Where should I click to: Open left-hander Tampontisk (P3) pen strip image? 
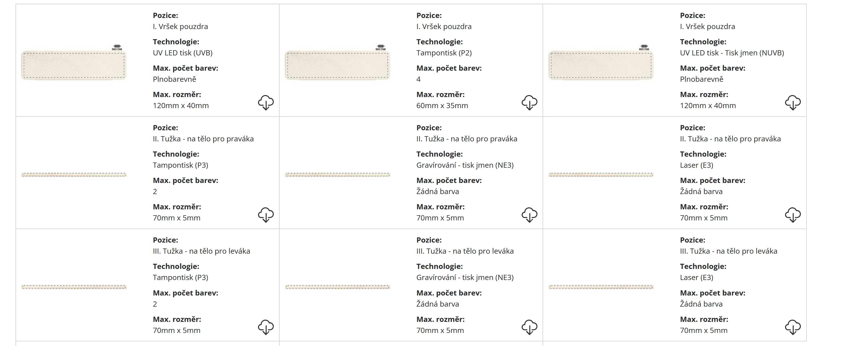pos(74,287)
